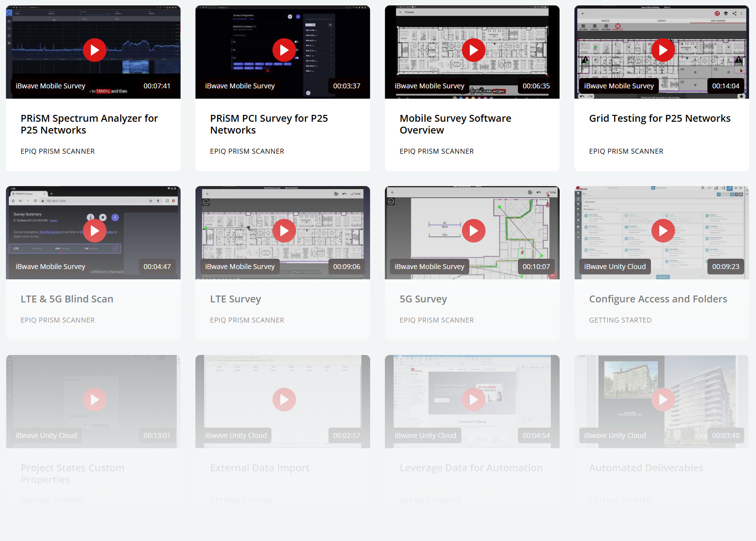The width and height of the screenshot is (756, 541).
Task: Start the Automated Deliverables video
Action: coord(663,399)
